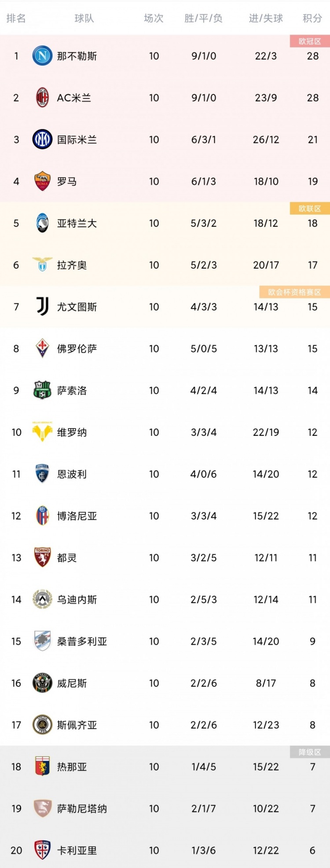Open the AC Milan club badge
The width and height of the screenshot is (330, 868).
click(x=42, y=98)
